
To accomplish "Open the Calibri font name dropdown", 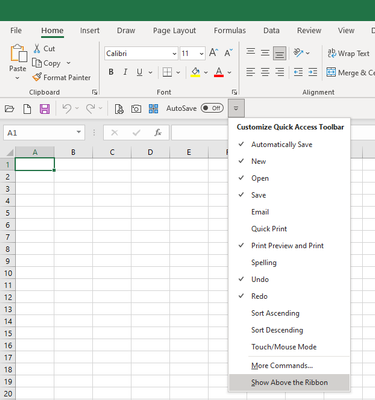I will tap(174, 54).
